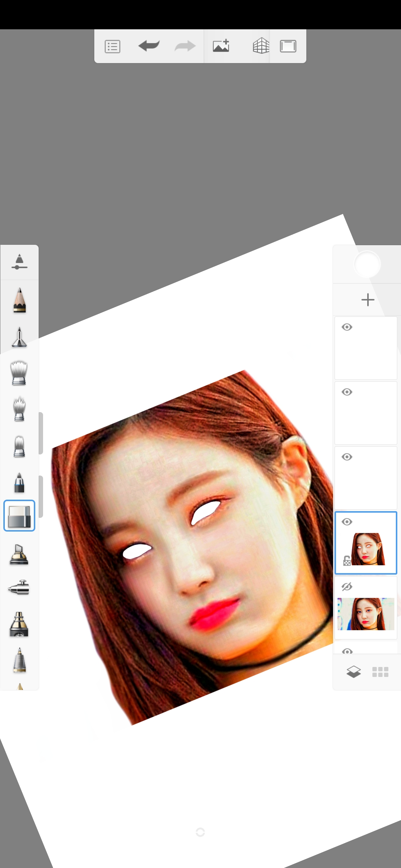The width and height of the screenshot is (401, 868).
Task: Tap the upper brush size slider handle
Action: [x=41, y=433]
